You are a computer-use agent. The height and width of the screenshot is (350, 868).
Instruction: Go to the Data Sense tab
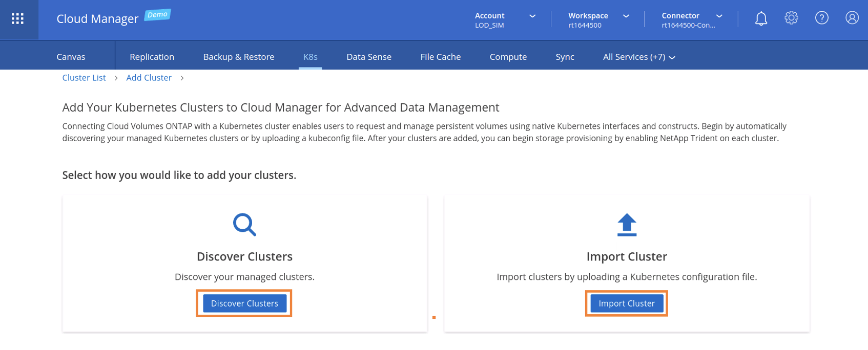tap(369, 57)
